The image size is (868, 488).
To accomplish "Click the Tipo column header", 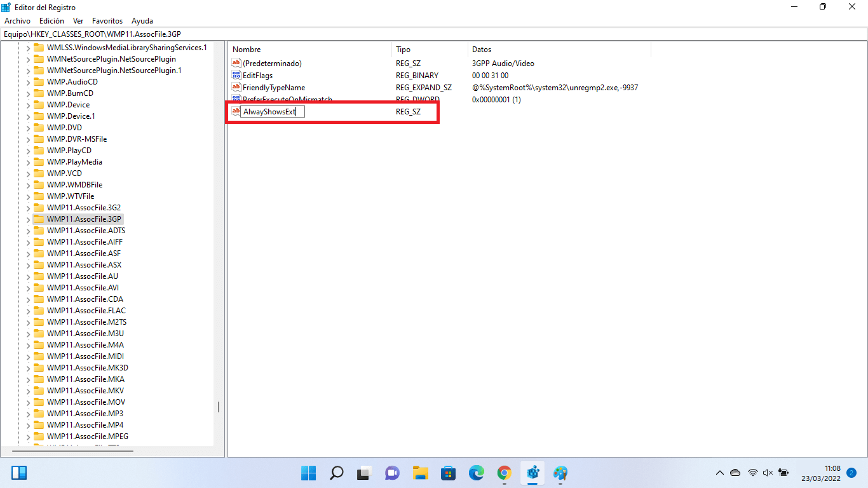I will point(430,50).
